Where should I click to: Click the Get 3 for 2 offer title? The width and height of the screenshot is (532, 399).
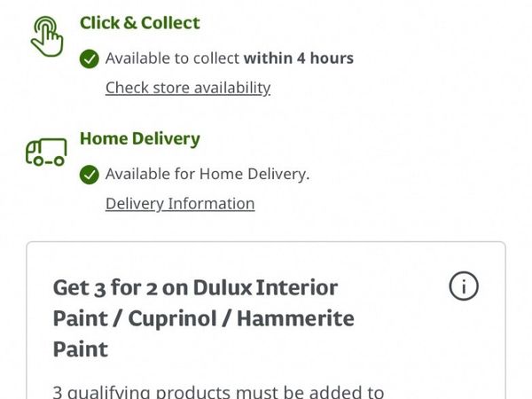204,317
